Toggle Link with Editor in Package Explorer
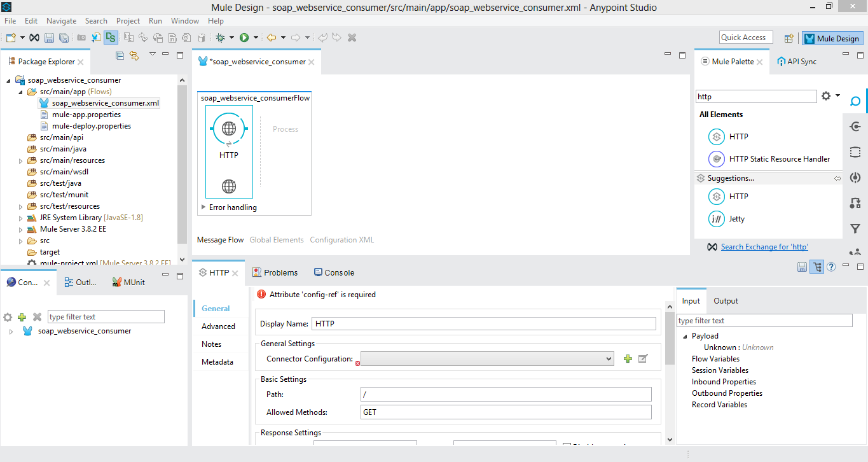The image size is (868, 462). [x=134, y=56]
